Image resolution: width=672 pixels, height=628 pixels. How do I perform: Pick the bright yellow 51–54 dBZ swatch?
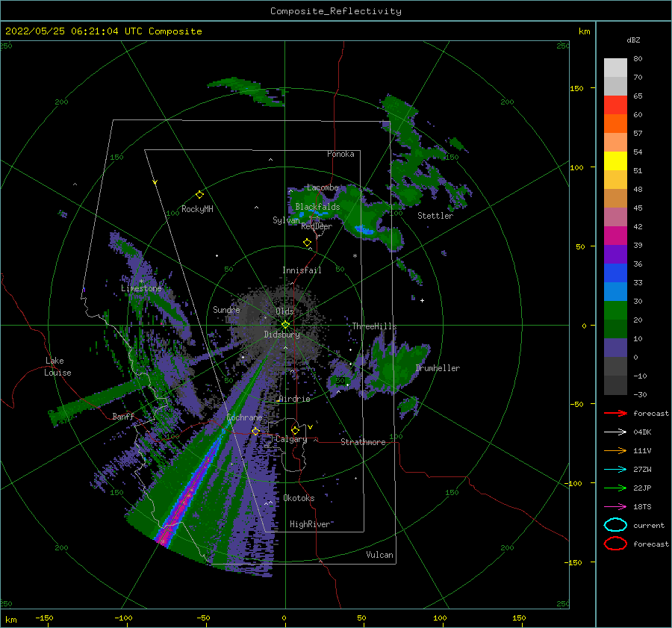tap(615, 161)
